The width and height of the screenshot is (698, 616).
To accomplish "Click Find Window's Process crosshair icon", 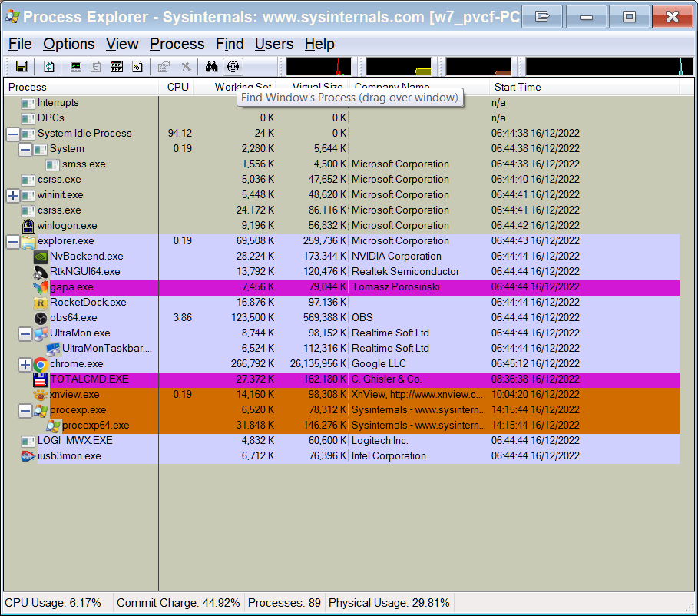I will pos(233,67).
